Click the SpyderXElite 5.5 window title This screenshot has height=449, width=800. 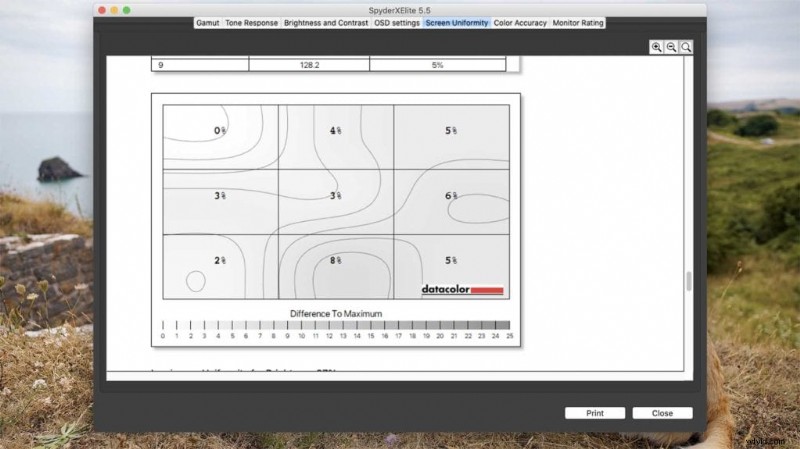[x=399, y=10]
